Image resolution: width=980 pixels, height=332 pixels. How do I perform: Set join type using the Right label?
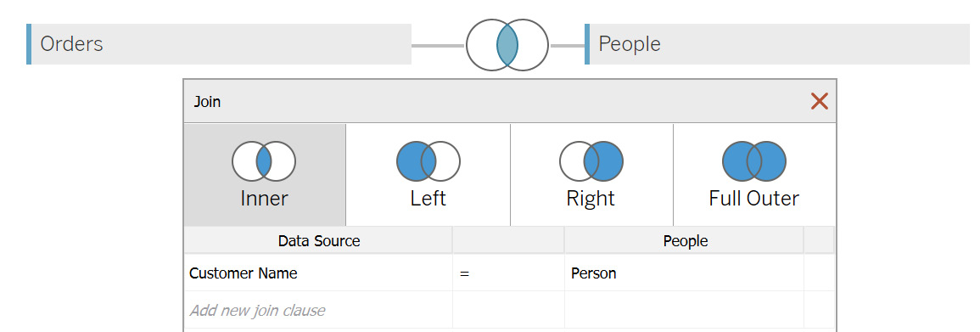point(591,199)
